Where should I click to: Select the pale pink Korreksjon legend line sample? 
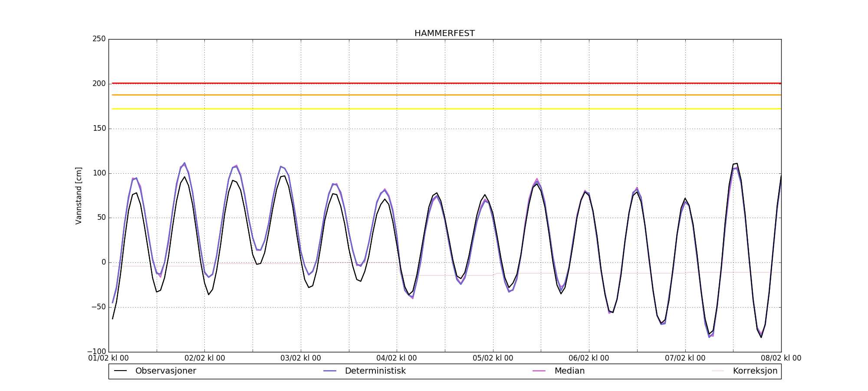tap(718, 371)
